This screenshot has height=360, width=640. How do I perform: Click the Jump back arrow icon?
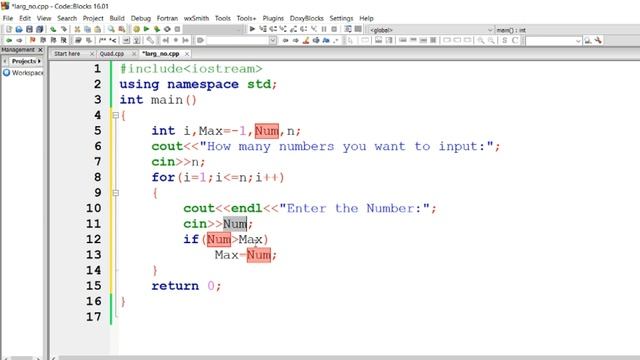pyautogui.click(x=9, y=40)
